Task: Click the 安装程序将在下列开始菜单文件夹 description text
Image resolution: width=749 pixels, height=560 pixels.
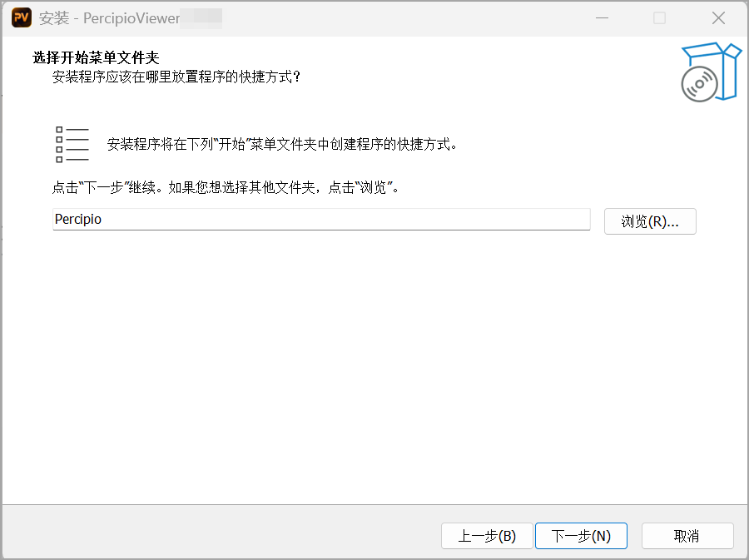Action: click(282, 144)
